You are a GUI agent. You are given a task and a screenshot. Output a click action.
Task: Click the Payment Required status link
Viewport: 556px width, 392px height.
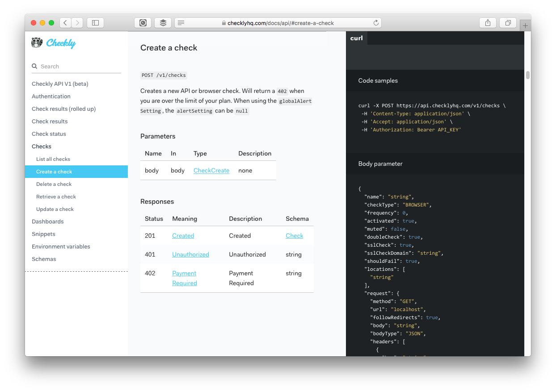coord(184,278)
